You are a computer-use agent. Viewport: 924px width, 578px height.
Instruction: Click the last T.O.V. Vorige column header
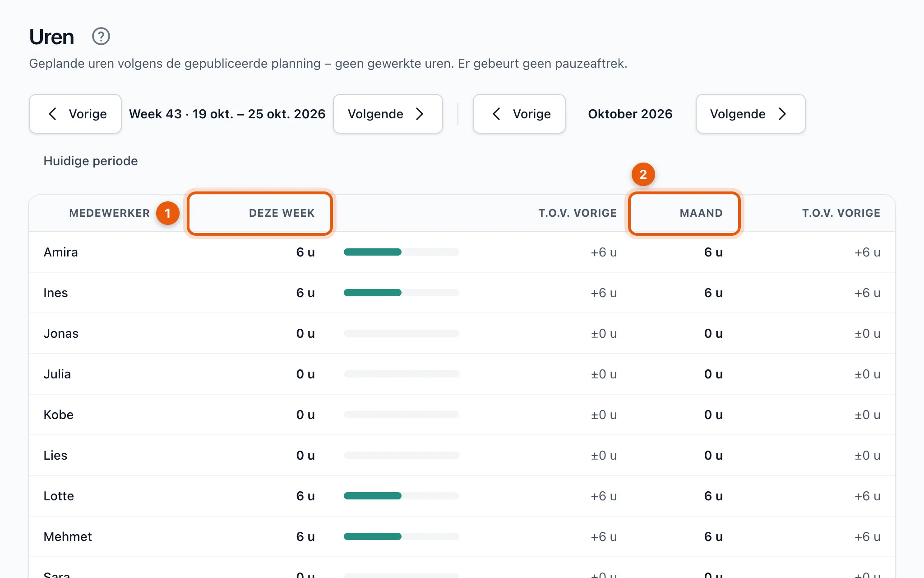pyautogui.click(x=841, y=213)
